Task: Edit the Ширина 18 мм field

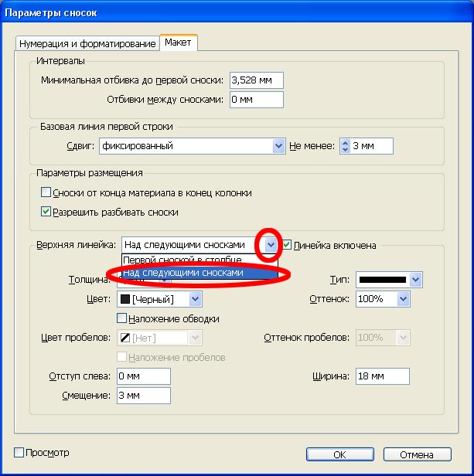Action: 383,376
